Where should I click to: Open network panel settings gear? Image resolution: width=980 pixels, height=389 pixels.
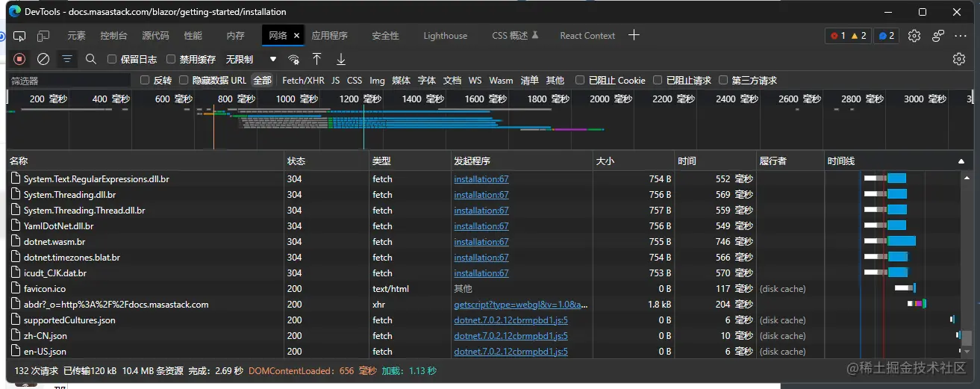[x=959, y=59]
